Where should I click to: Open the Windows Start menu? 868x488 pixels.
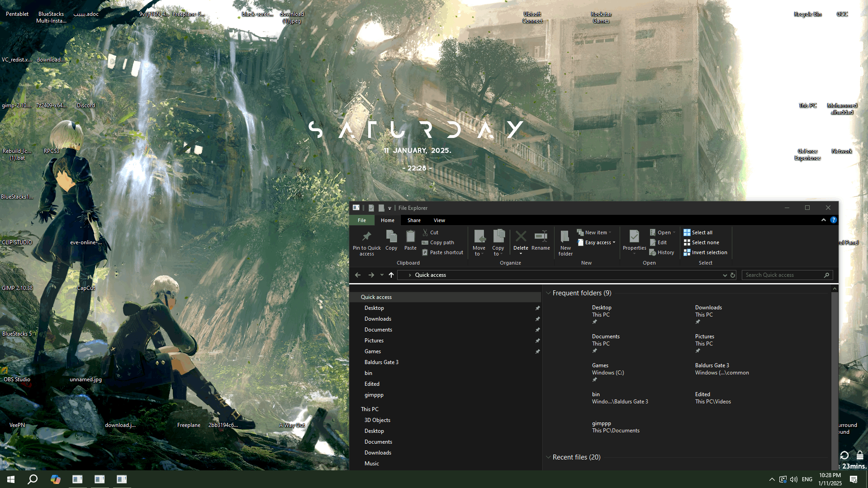[11, 479]
